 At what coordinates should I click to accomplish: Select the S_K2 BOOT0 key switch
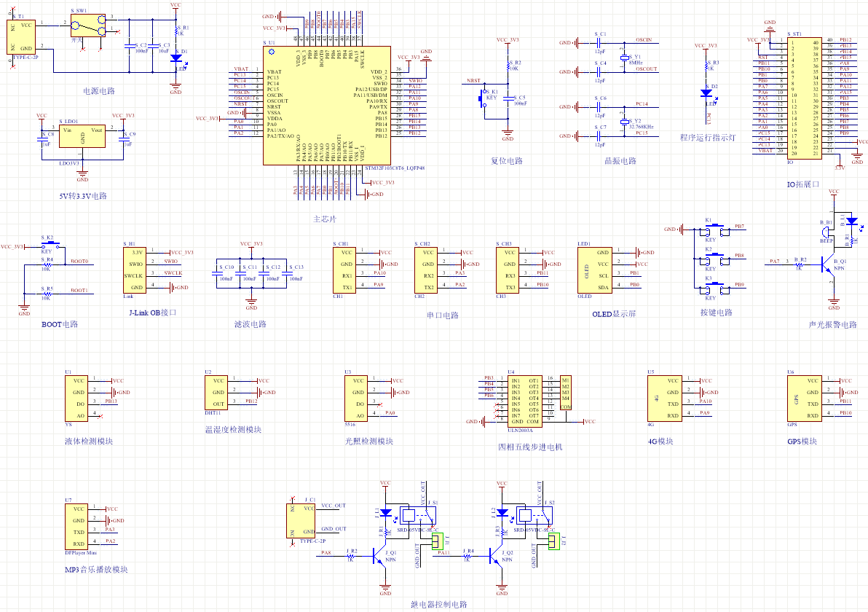pyautogui.click(x=50, y=246)
